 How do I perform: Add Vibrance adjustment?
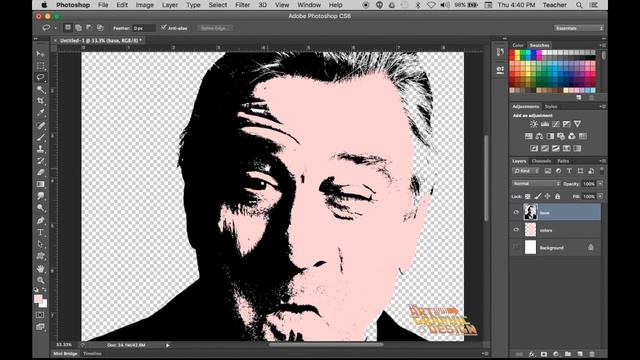(x=577, y=124)
